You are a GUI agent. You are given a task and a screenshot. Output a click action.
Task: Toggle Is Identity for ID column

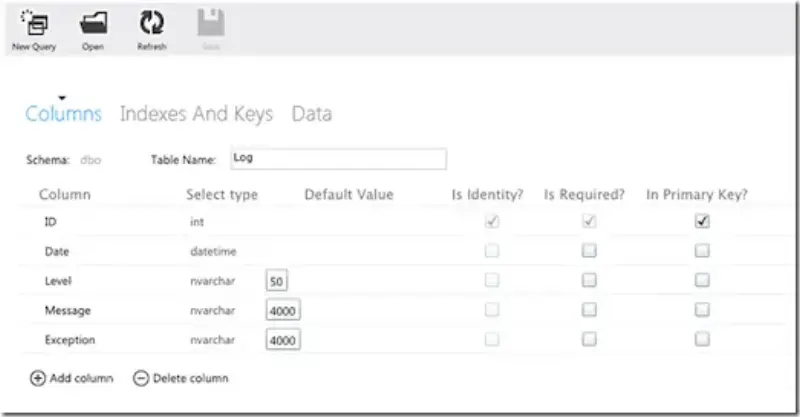click(492, 222)
